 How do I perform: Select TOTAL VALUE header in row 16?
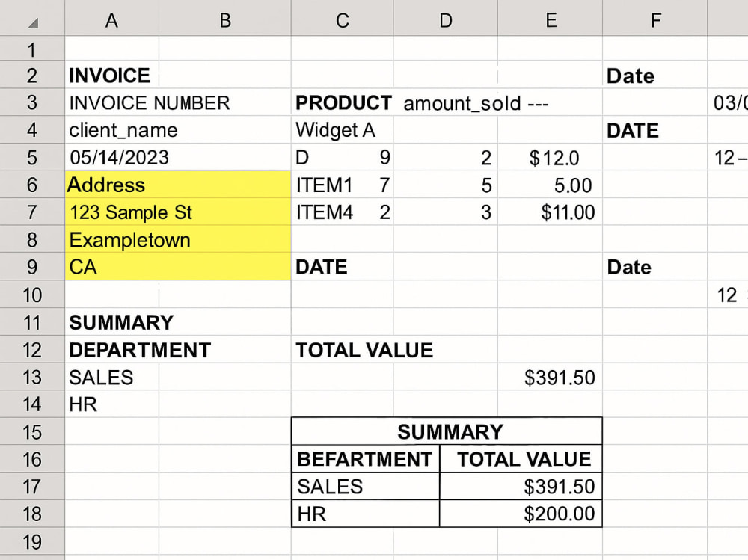click(x=521, y=459)
